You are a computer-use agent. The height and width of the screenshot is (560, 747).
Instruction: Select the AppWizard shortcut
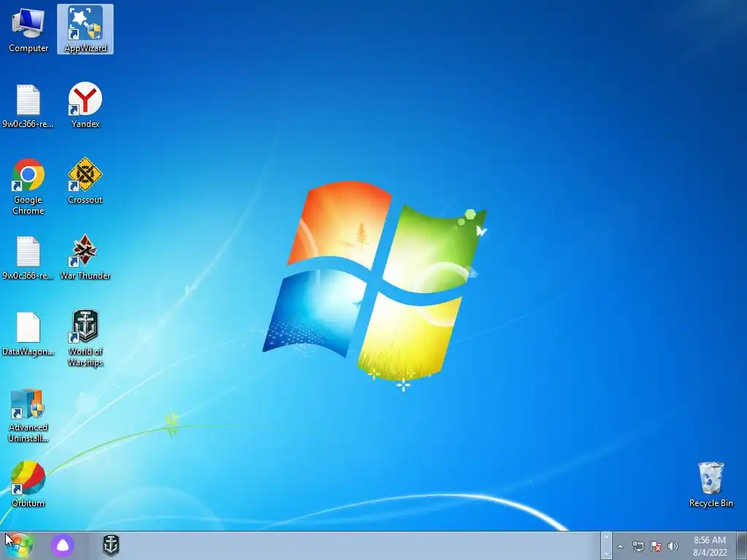(x=85, y=29)
